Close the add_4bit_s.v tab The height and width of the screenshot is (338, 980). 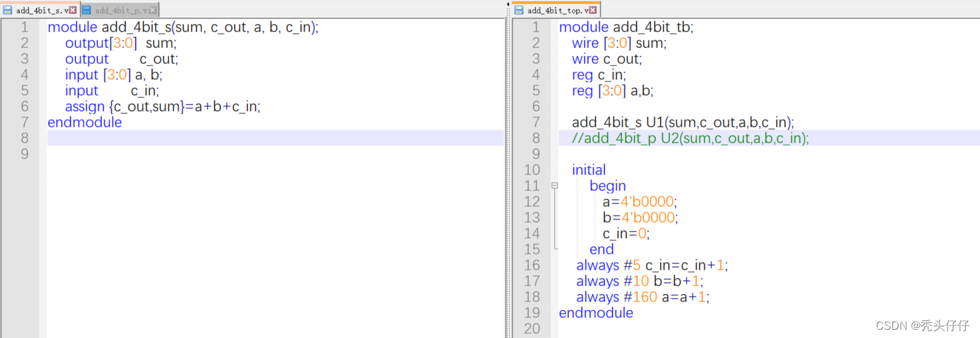click(x=73, y=10)
